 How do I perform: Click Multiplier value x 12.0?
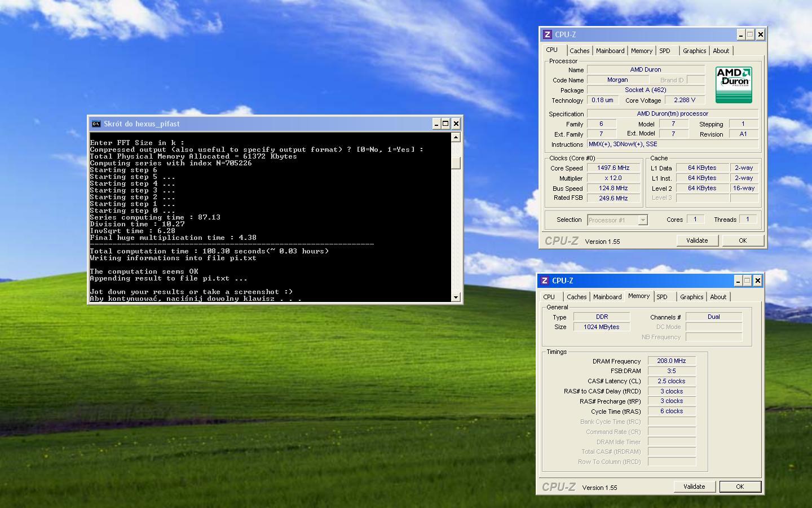pyautogui.click(x=613, y=178)
